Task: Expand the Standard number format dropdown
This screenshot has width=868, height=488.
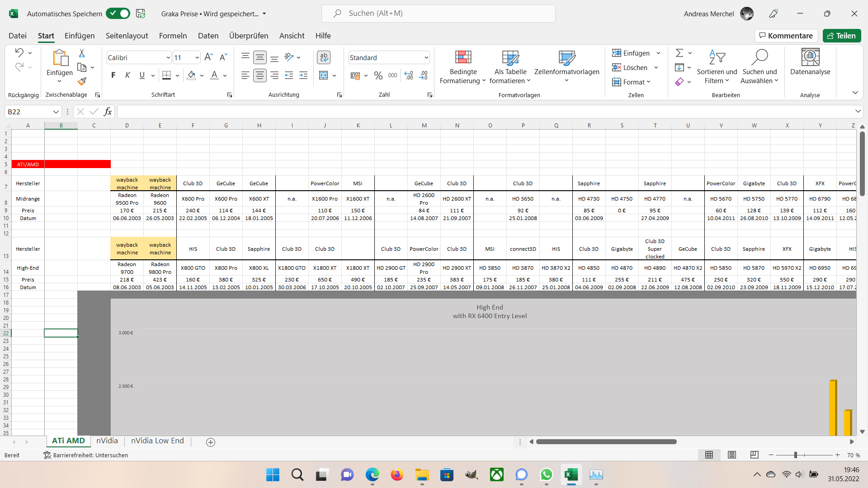Action: pos(426,57)
